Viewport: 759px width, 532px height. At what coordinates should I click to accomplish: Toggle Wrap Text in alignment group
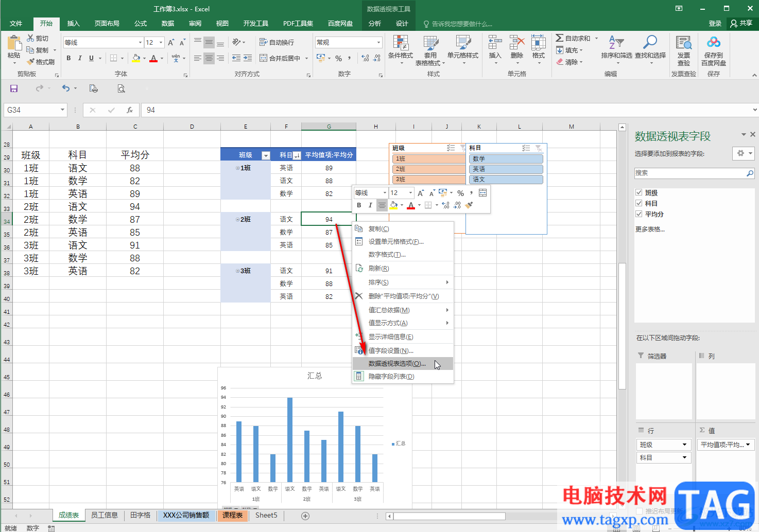tap(277, 42)
